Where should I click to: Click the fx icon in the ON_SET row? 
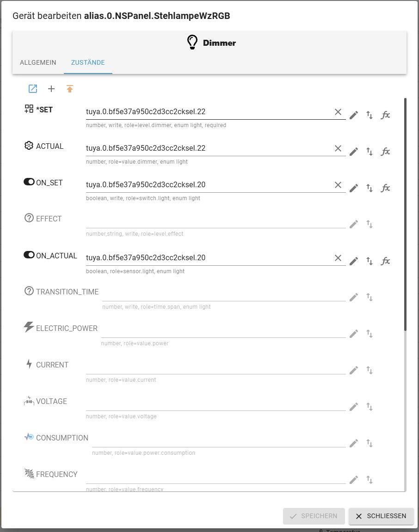point(385,188)
